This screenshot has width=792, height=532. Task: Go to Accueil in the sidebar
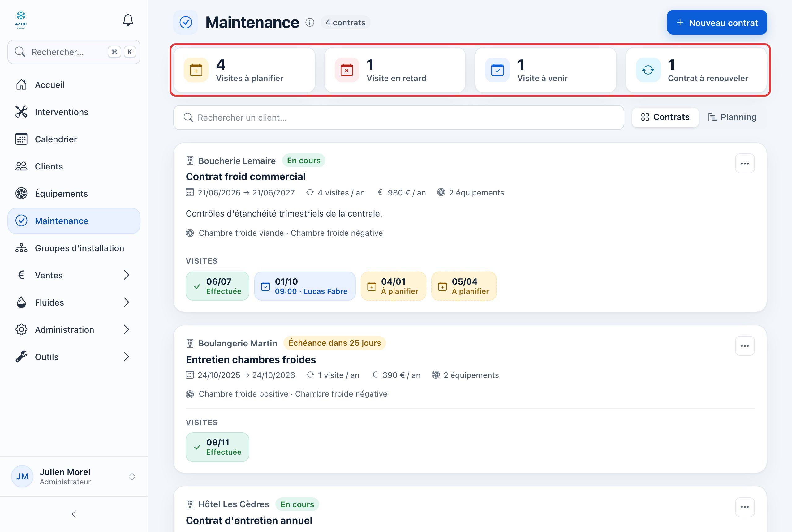[74, 85]
